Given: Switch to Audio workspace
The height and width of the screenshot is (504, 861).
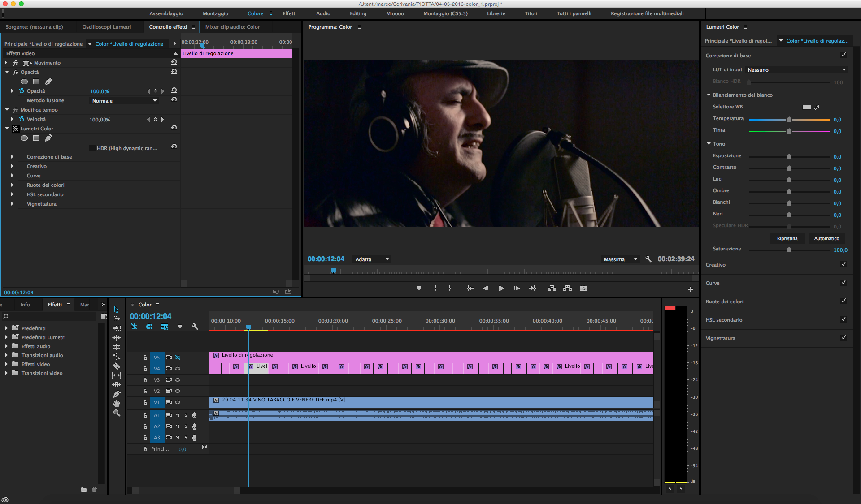Looking at the screenshot, I should 323,13.
